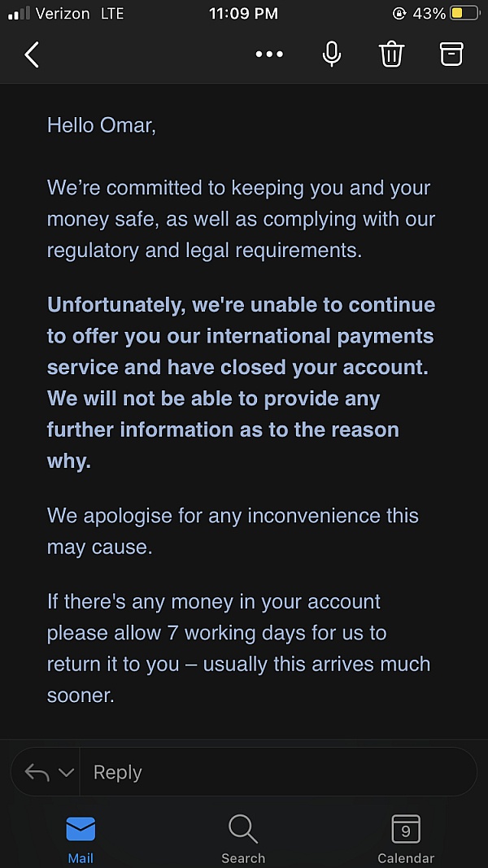
Task: Go back using the left chevron arrow
Action: [x=32, y=55]
